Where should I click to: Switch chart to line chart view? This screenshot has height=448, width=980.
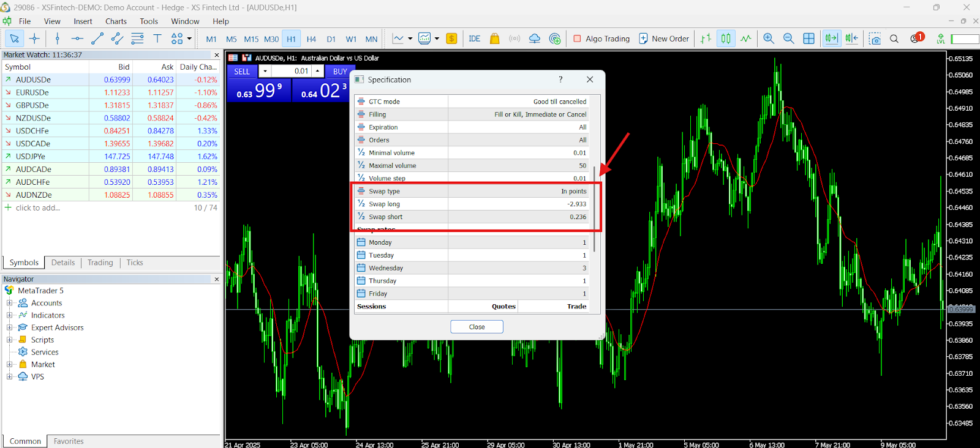point(745,39)
